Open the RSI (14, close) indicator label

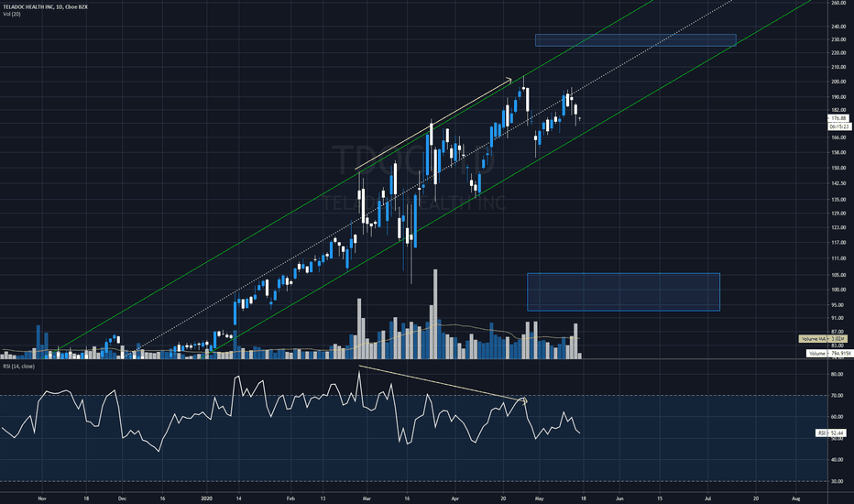[x=19, y=367]
